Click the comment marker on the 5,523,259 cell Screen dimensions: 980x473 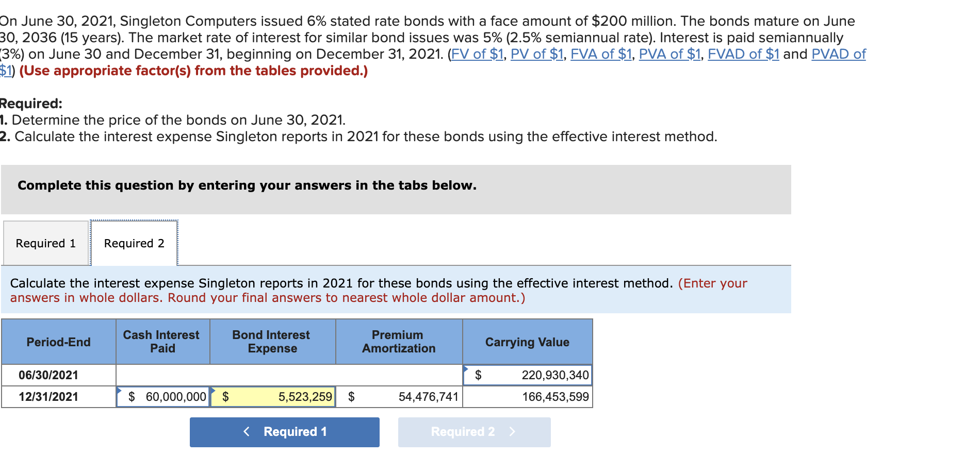tap(213, 390)
